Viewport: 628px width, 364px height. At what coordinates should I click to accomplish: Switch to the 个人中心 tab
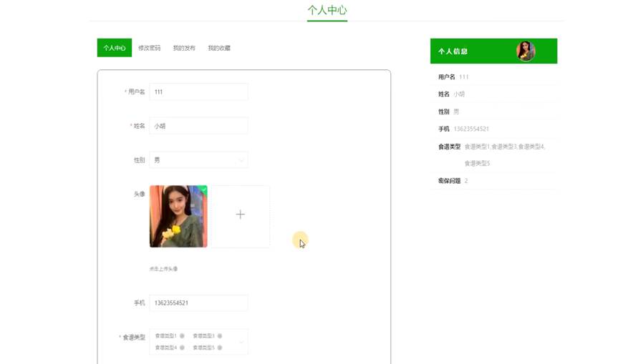(x=115, y=48)
